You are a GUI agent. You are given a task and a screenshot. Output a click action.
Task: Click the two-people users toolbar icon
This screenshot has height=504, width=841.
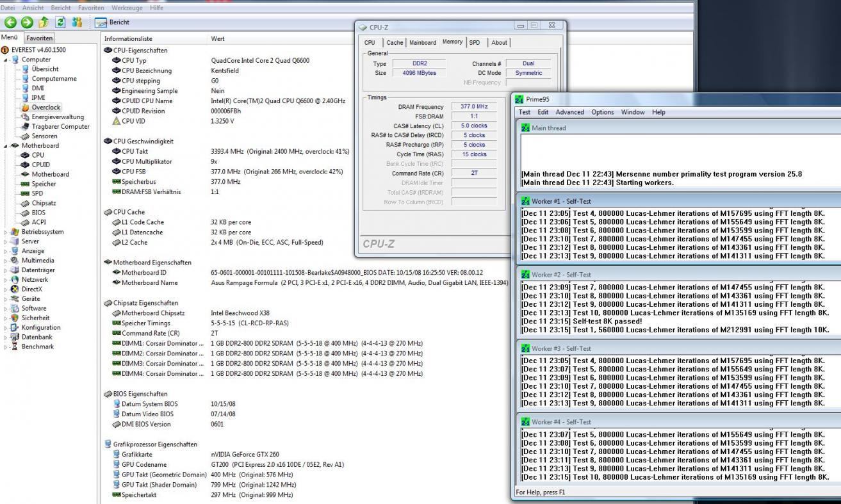[x=77, y=22]
